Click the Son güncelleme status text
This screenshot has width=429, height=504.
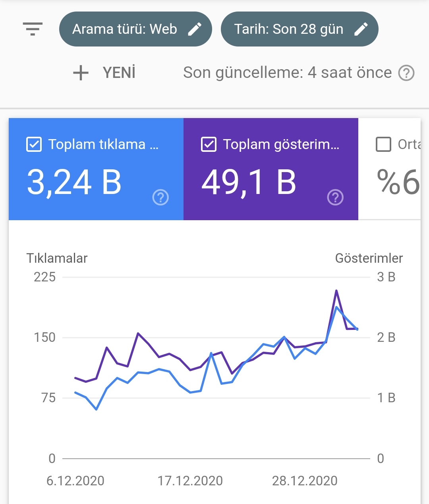[x=287, y=73]
